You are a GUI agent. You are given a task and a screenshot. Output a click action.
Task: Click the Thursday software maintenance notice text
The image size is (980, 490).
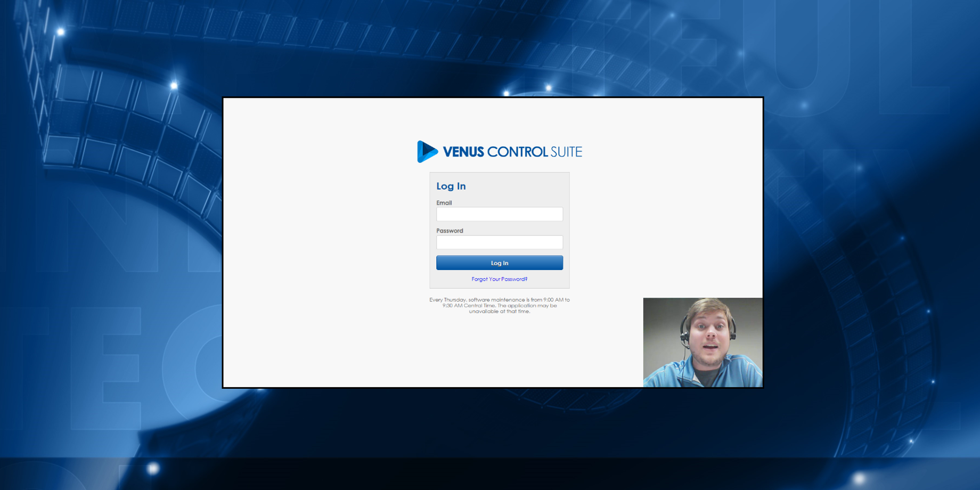[499, 306]
